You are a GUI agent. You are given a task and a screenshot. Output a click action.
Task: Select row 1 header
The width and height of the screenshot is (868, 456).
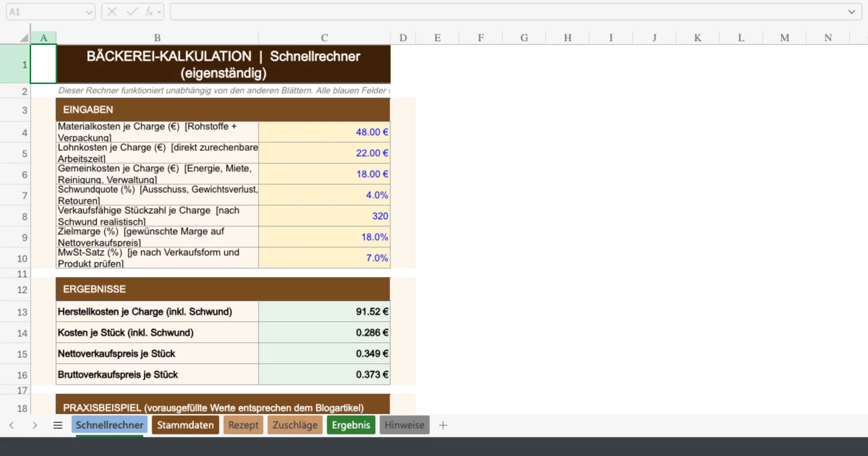coord(15,64)
